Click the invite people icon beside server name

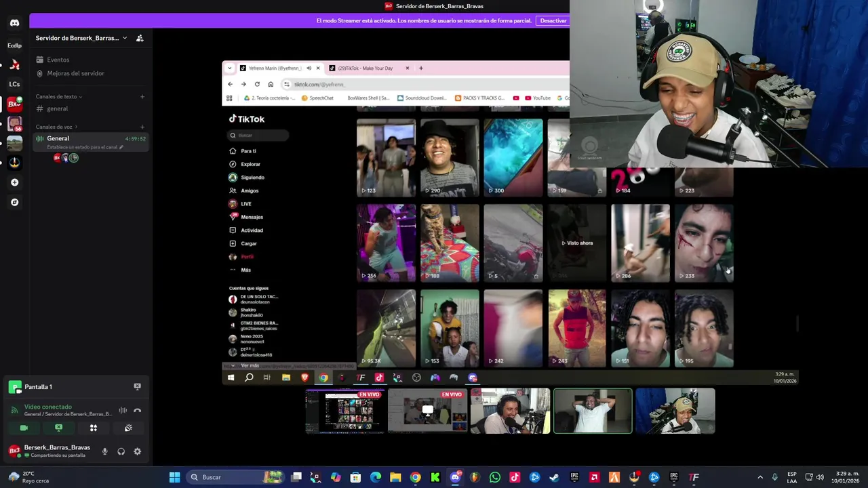point(140,38)
